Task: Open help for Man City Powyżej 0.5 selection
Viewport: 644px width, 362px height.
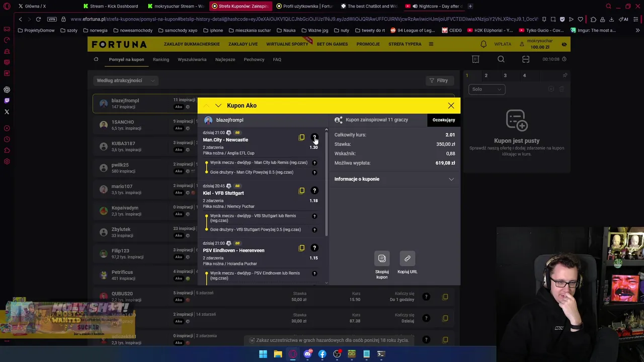Action: click(x=314, y=172)
